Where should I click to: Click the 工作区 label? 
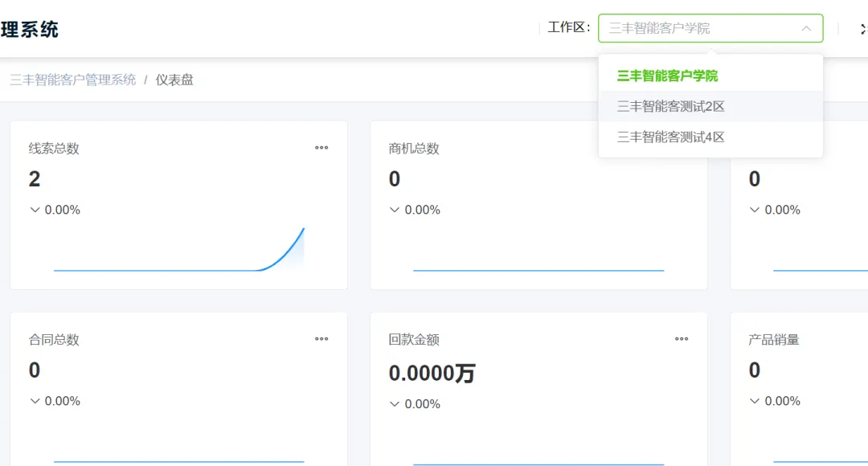pos(569,27)
